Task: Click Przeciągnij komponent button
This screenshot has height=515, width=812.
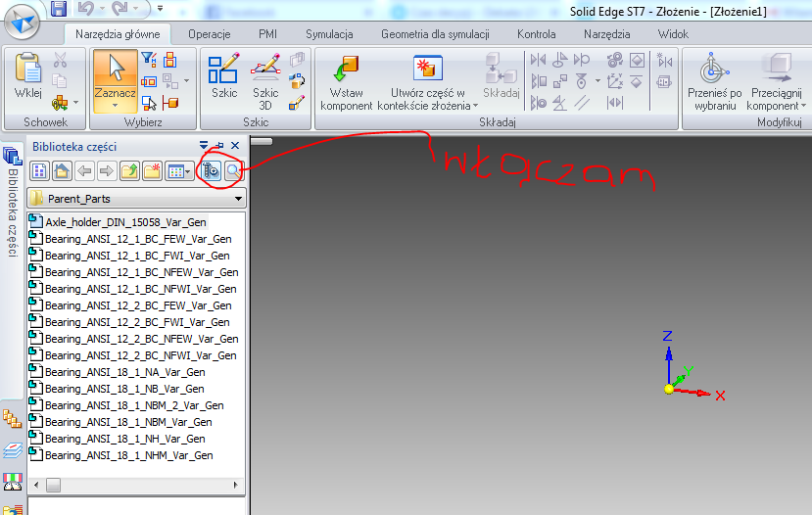Action: pyautogui.click(x=776, y=82)
